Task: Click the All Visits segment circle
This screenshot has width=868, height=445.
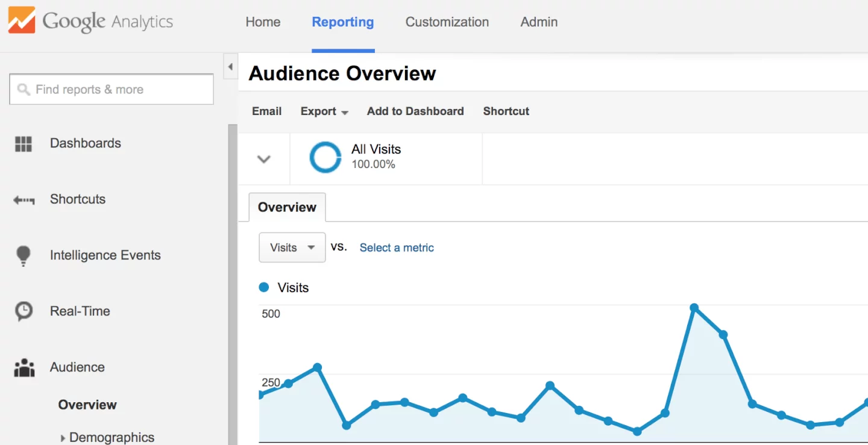Action: pos(325,157)
